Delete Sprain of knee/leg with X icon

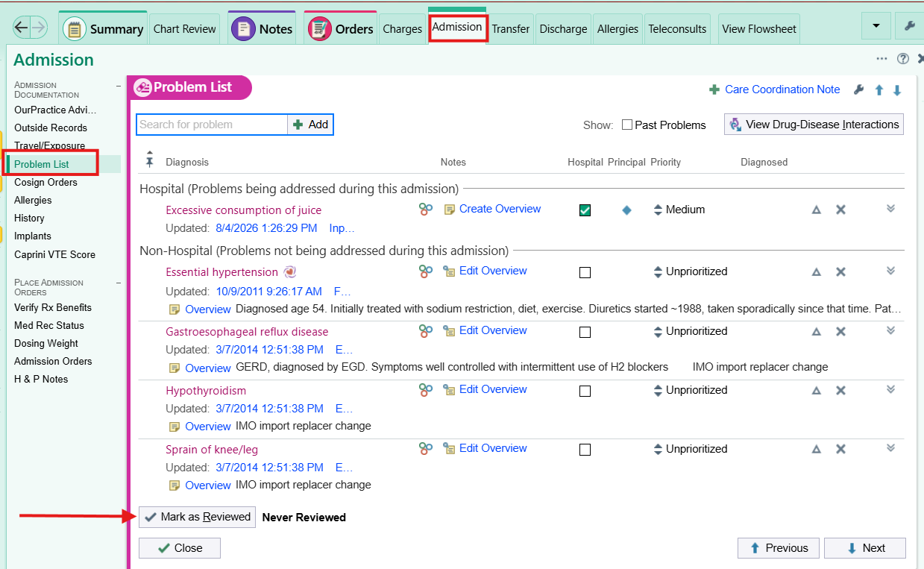pyautogui.click(x=840, y=449)
